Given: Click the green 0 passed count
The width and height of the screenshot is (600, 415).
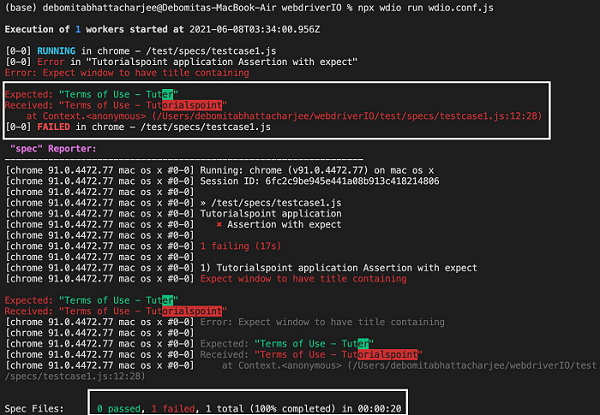Looking at the screenshot, I should (124, 408).
